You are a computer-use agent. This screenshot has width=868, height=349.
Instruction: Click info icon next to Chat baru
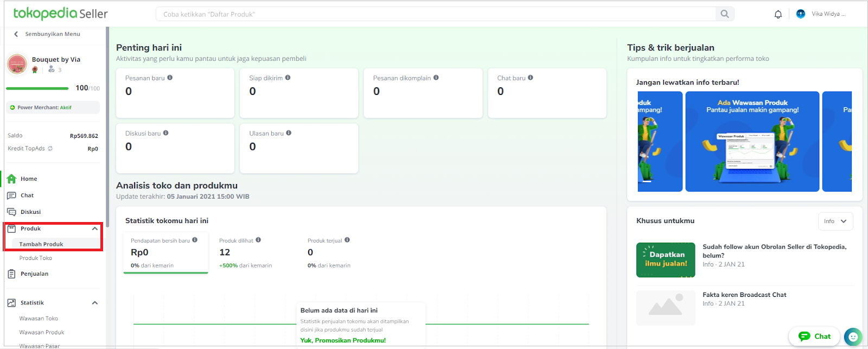pyautogui.click(x=531, y=78)
